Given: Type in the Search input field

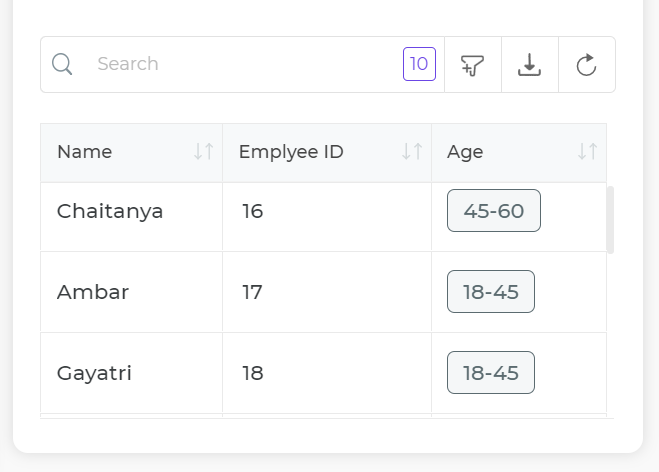Looking at the screenshot, I should [x=240, y=65].
